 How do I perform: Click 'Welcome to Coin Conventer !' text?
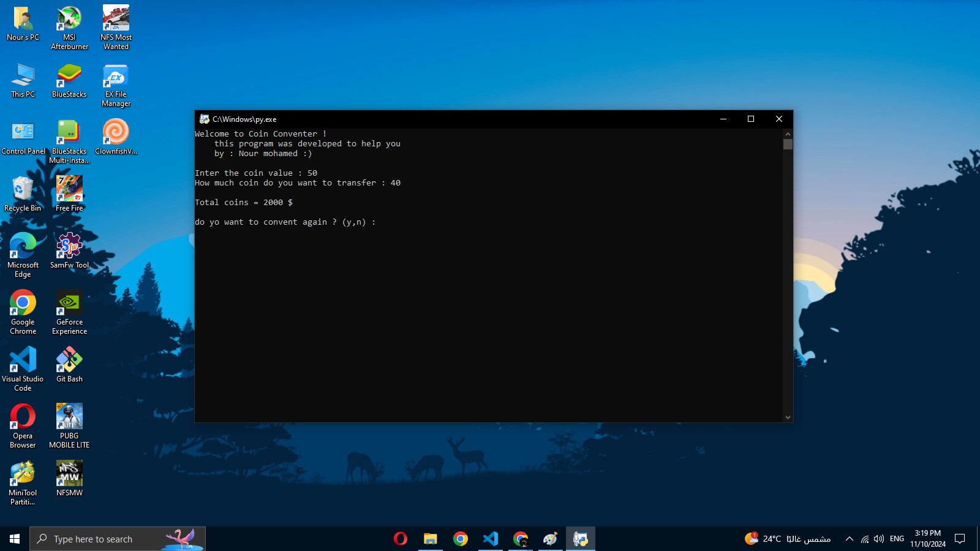[261, 134]
